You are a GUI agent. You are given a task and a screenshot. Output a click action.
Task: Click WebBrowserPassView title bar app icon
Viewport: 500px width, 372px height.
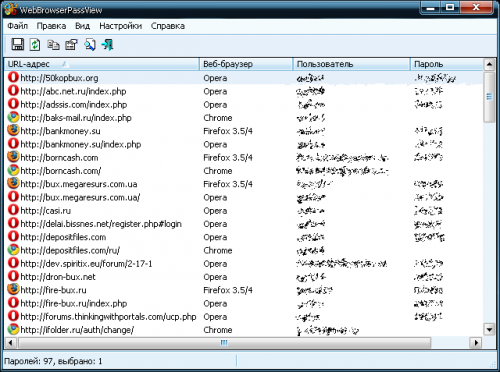pos(11,9)
